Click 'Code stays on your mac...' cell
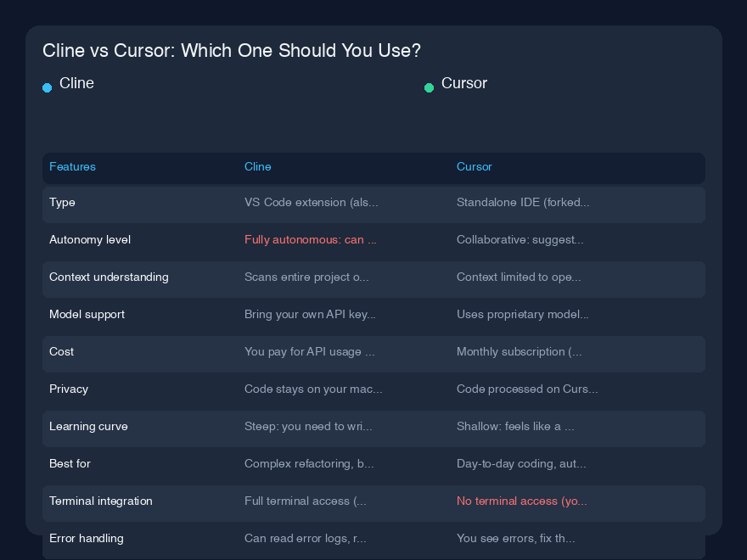 pyautogui.click(x=313, y=389)
